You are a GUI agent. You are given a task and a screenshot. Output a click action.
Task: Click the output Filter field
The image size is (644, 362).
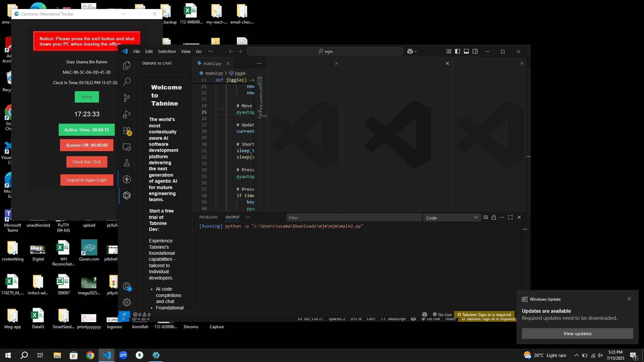[x=354, y=218]
